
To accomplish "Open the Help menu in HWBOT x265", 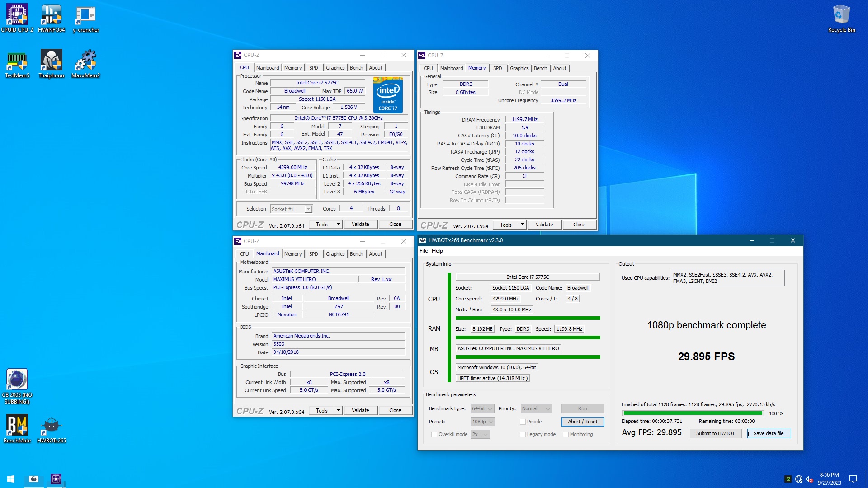I will pyautogui.click(x=437, y=251).
